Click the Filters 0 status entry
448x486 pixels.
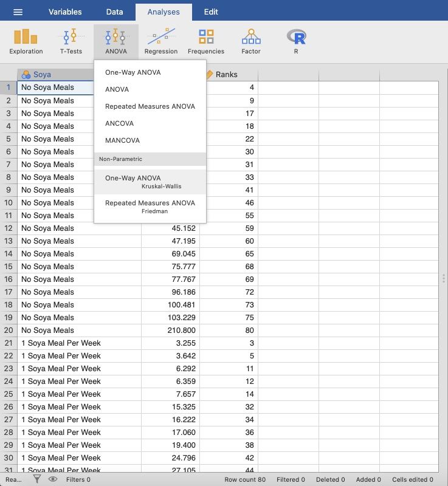coord(78,479)
